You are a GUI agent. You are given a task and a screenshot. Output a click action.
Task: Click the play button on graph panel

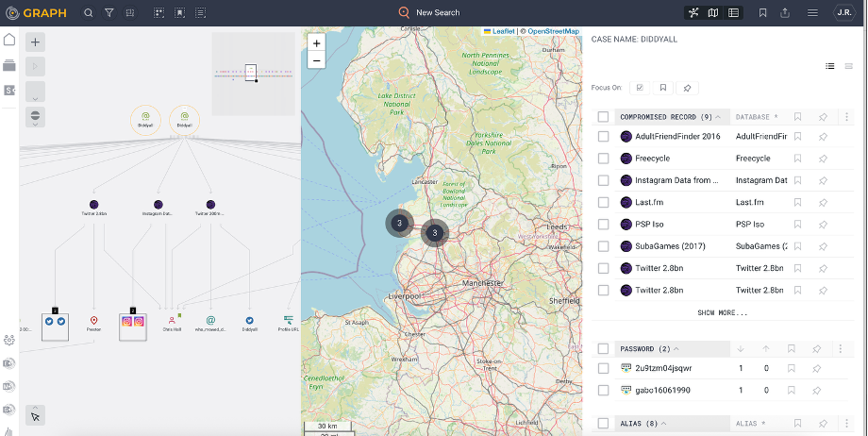(35, 66)
